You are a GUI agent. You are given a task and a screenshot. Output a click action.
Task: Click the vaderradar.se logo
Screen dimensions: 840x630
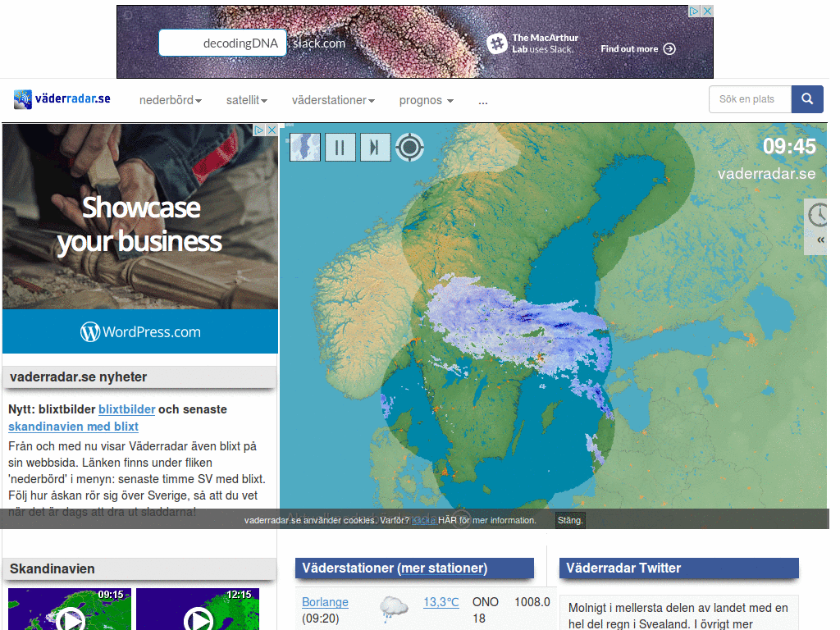coord(62,99)
